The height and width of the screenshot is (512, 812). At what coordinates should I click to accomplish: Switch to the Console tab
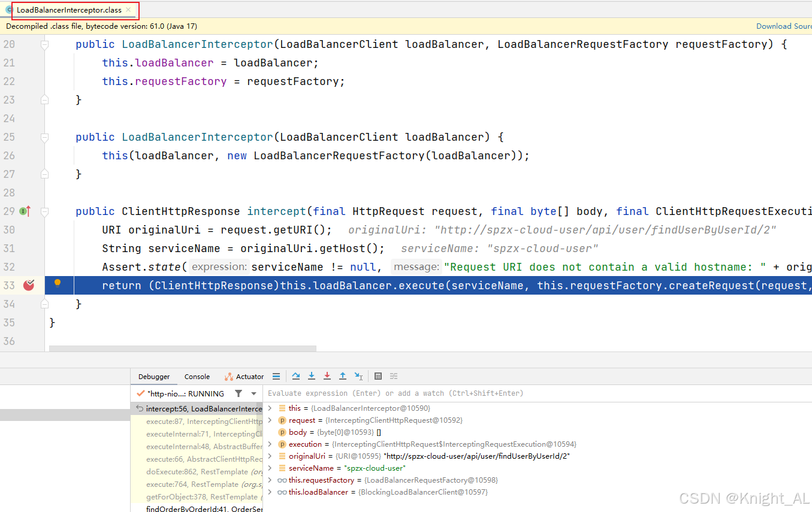click(x=197, y=377)
